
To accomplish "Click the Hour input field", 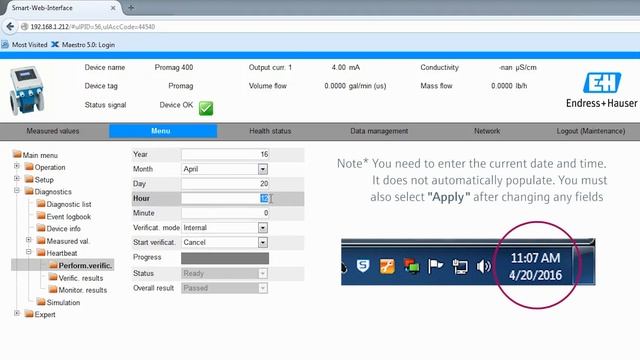I will point(225,198).
